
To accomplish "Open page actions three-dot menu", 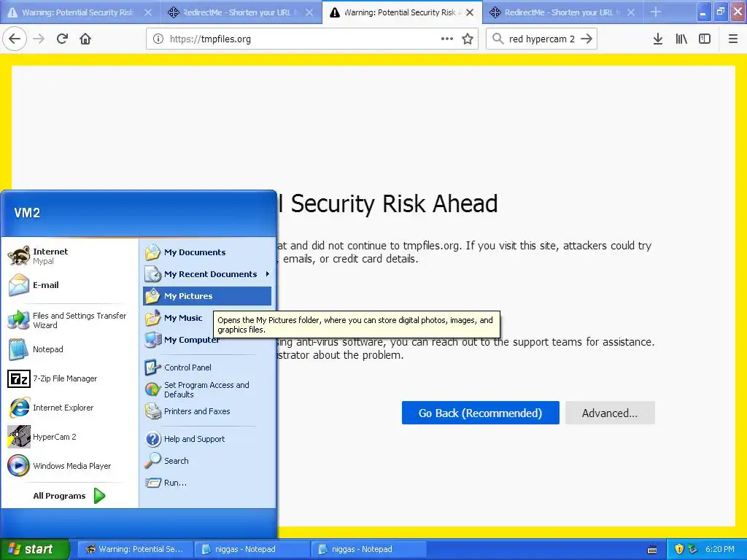I will click(447, 39).
